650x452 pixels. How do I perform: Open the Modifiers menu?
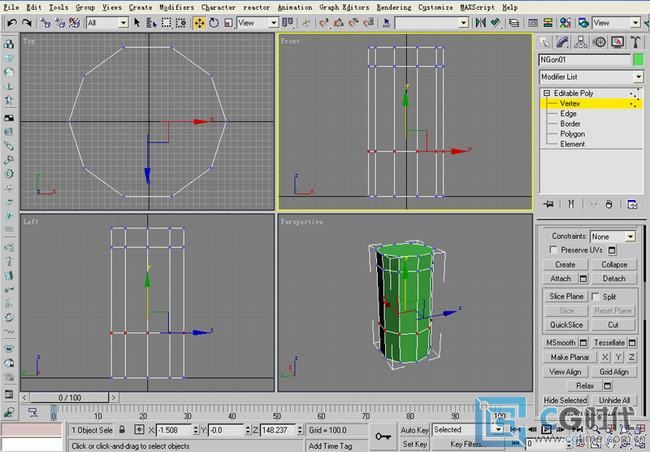click(176, 7)
